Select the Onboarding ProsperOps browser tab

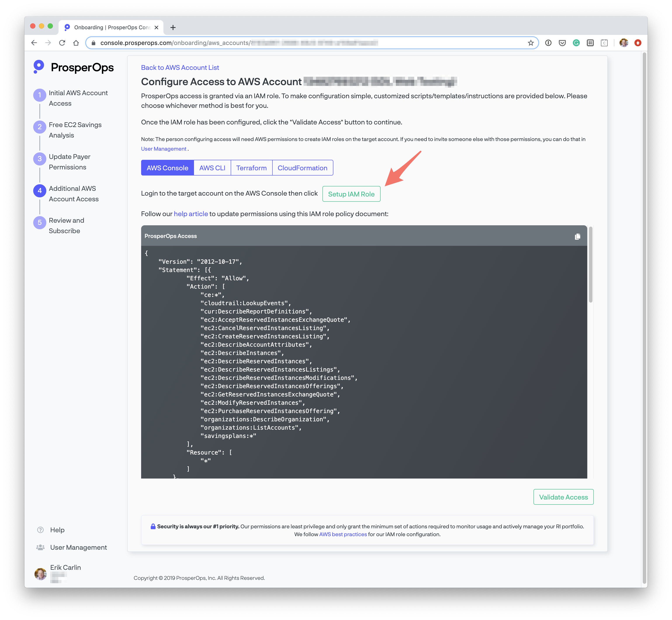click(111, 28)
